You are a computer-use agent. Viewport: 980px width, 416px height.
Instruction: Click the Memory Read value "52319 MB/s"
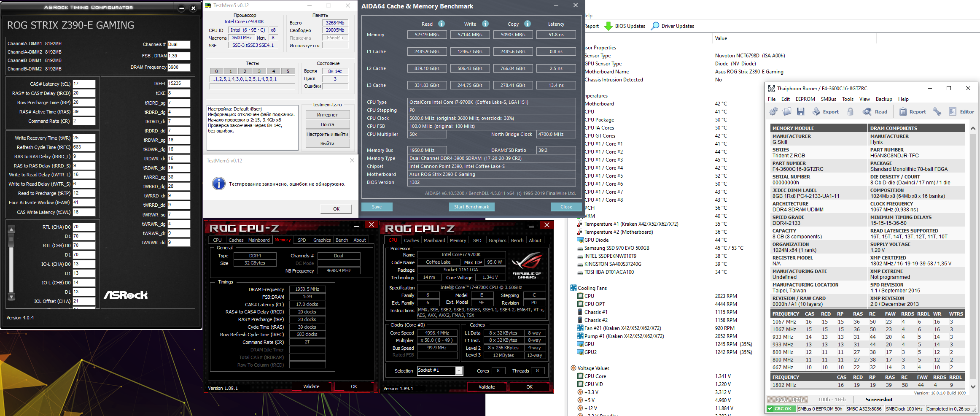click(427, 35)
